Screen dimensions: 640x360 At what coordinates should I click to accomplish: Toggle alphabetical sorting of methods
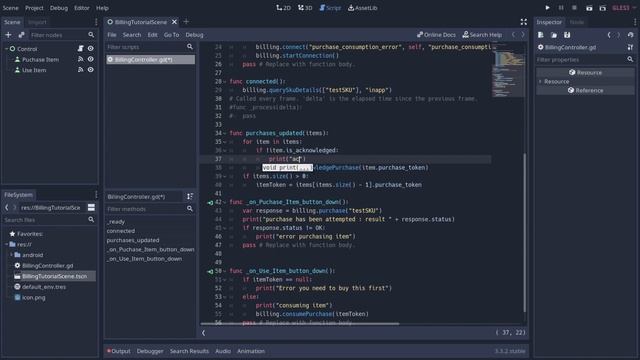point(190,196)
